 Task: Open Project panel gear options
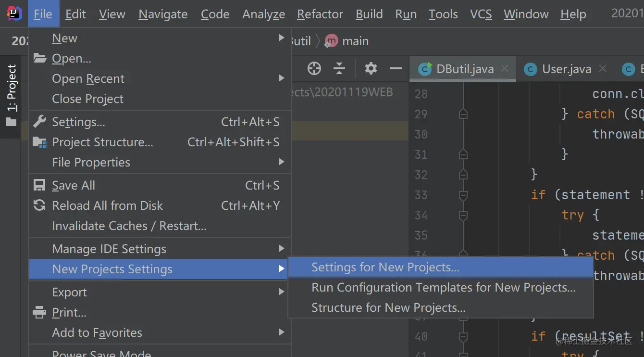371,69
